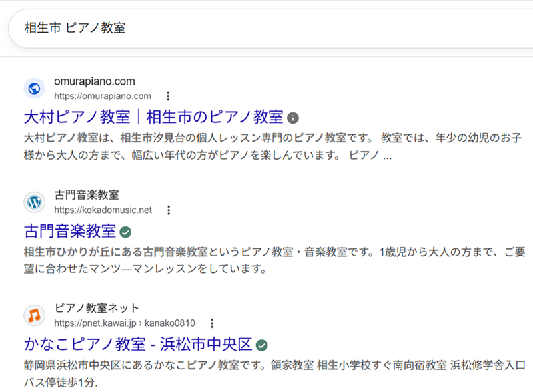The height and width of the screenshot is (392, 533).
Task: Click the green check badge beside the 古門音楽教室 title
Action: tap(125, 232)
